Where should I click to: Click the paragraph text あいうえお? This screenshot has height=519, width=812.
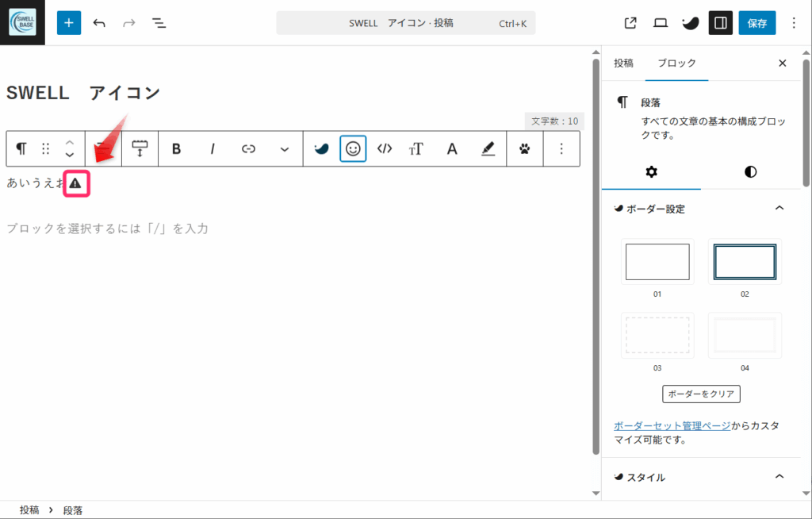(36, 183)
